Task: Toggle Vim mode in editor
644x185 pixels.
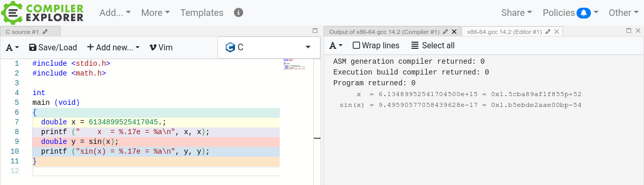Action: (x=161, y=47)
